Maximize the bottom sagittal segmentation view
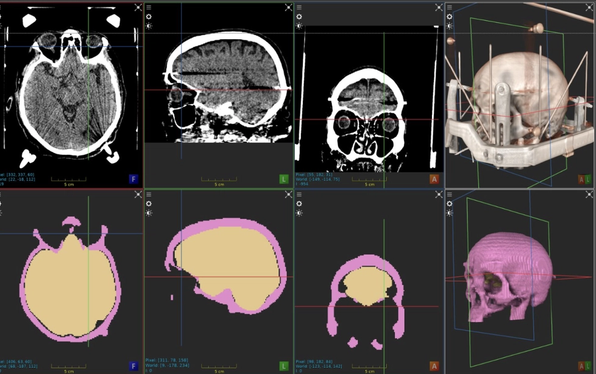The width and height of the screenshot is (596, 374). point(288,194)
